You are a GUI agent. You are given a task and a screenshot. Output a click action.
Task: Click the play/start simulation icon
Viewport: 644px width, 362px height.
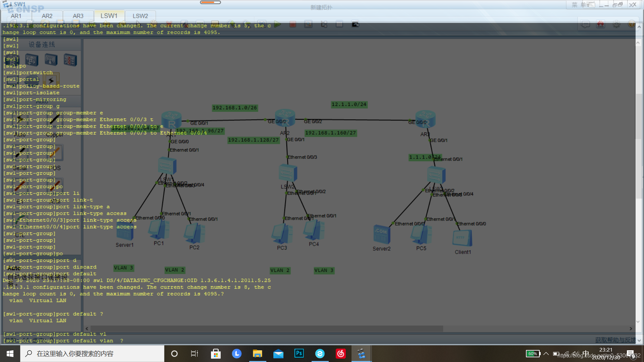pyautogui.click(x=277, y=24)
